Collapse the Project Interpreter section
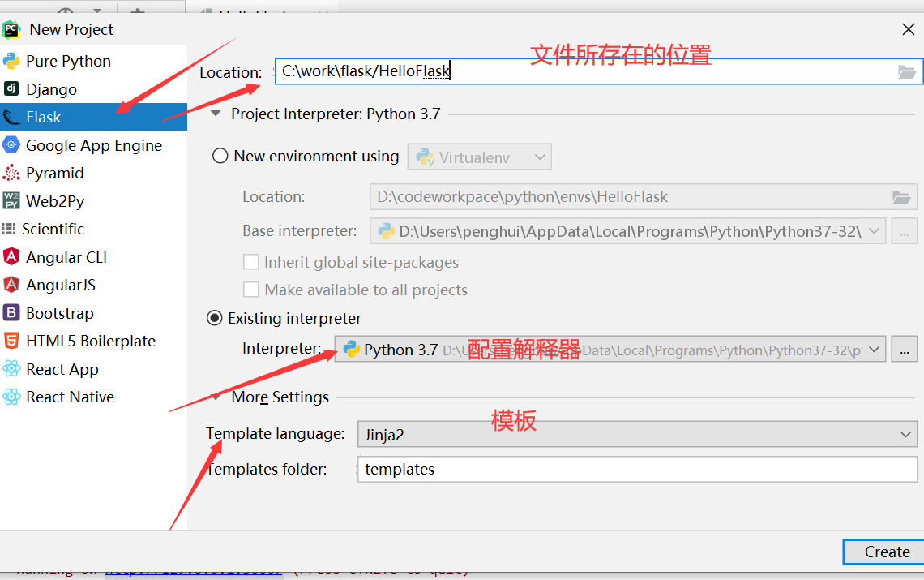 point(216,114)
